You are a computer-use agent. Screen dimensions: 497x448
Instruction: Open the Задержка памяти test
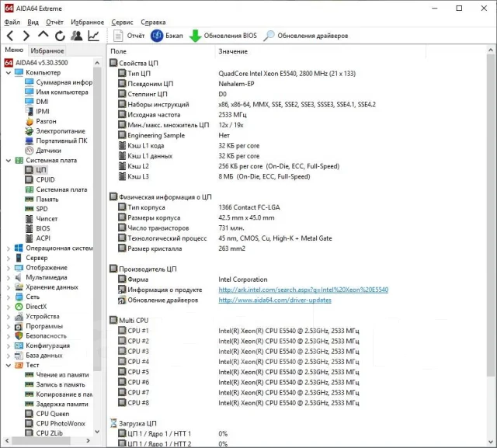pyautogui.click(x=57, y=405)
